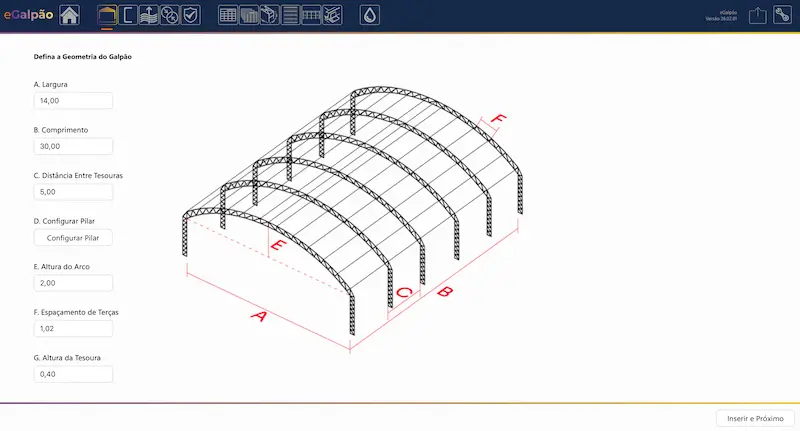Select the Distância Entre Tesouras field
The image size is (800, 431).
coord(73,192)
